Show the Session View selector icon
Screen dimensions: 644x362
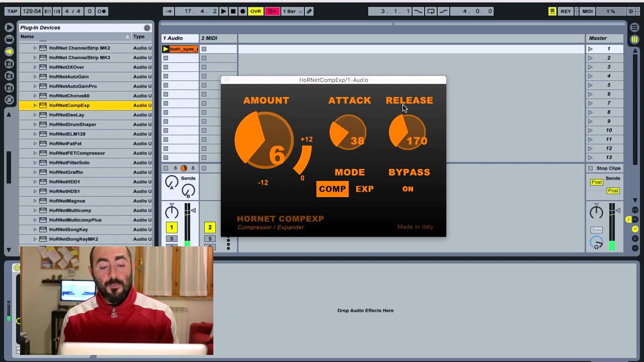[635, 39]
